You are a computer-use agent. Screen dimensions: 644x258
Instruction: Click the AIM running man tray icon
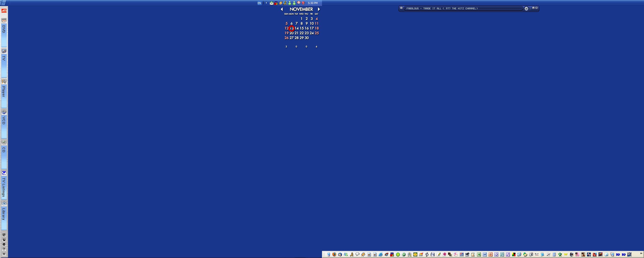[x=285, y=3]
